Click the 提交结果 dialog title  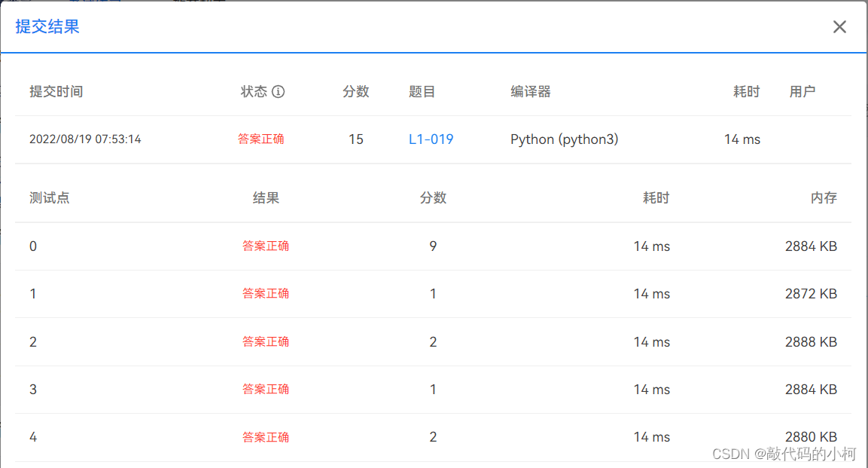pyautogui.click(x=46, y=26)
